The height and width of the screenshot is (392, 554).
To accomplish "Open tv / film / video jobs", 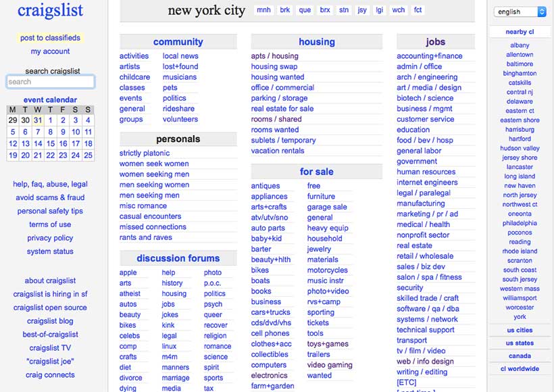I will pos(421,351).
